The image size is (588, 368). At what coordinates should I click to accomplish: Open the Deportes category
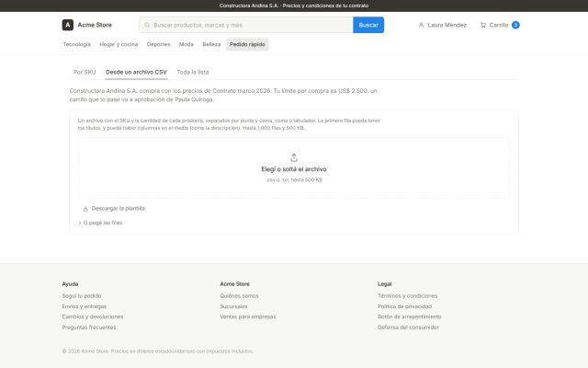(158, 44)
